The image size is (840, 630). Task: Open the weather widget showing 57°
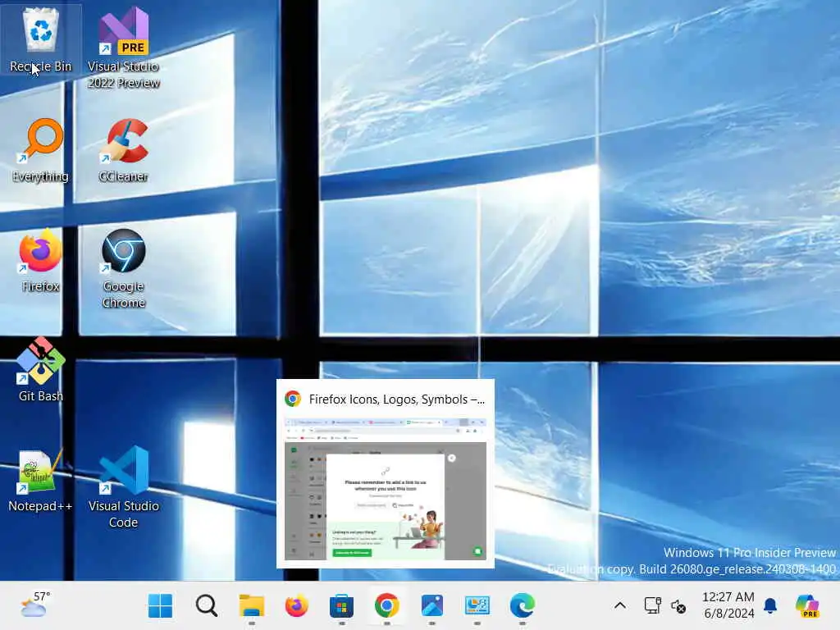tap(35, 605)
